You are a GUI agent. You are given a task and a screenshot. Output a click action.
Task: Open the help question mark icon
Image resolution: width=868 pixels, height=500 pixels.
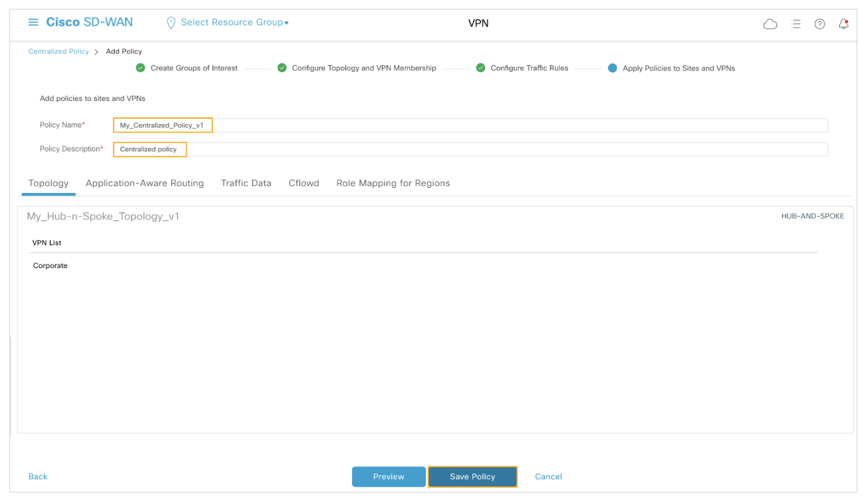click(819, 24)
